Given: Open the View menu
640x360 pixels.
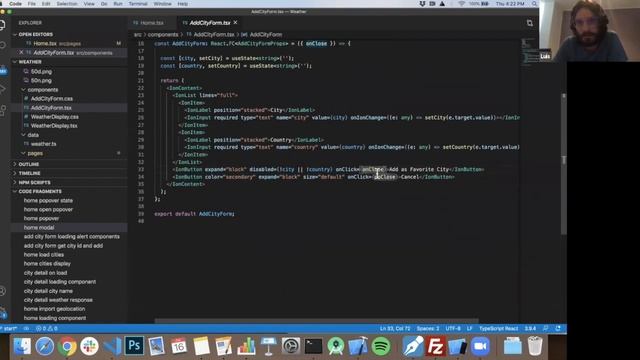Looking at the screenshot, I should (x=89, y=4).
